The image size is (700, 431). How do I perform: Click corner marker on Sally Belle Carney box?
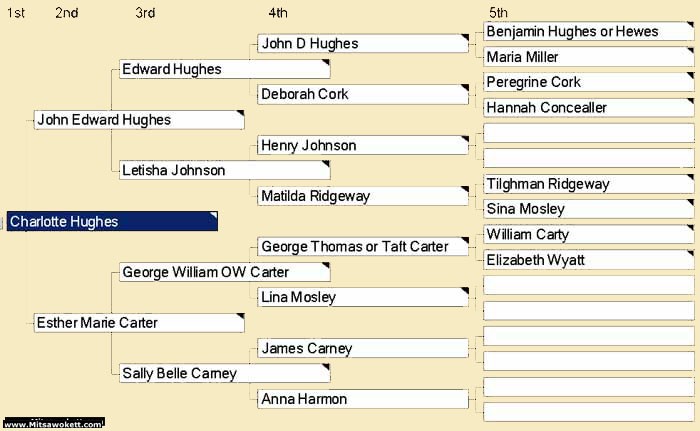coord(325,369)
